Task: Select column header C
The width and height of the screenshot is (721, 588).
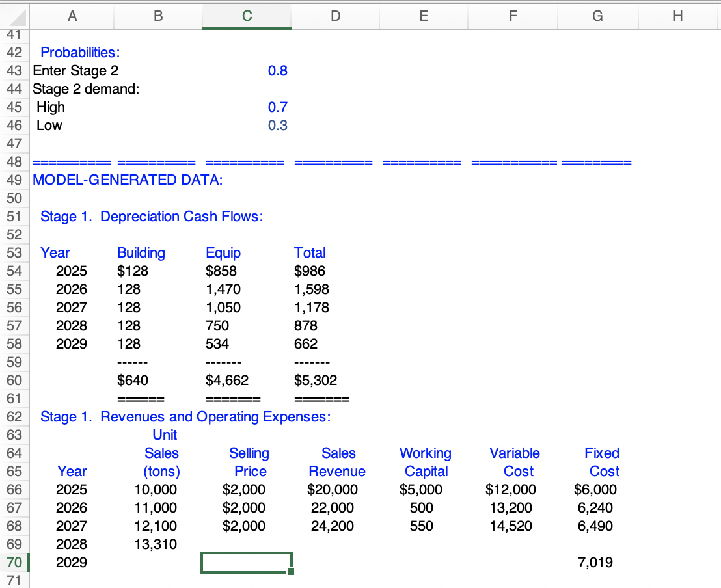Action: [x=246, y=16]
